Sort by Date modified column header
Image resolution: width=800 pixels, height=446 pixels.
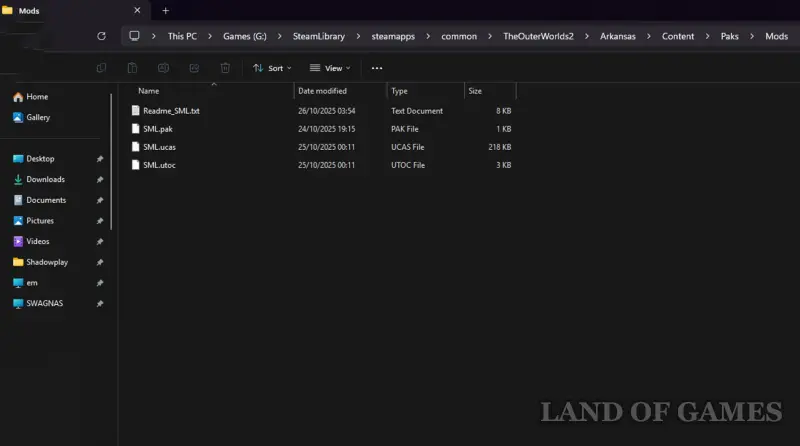[x=322, y=91]
